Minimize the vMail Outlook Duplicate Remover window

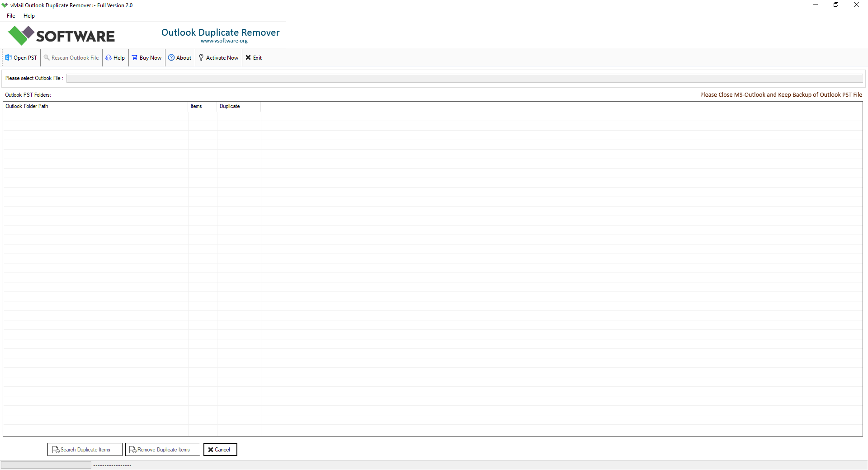coord(816,5)
